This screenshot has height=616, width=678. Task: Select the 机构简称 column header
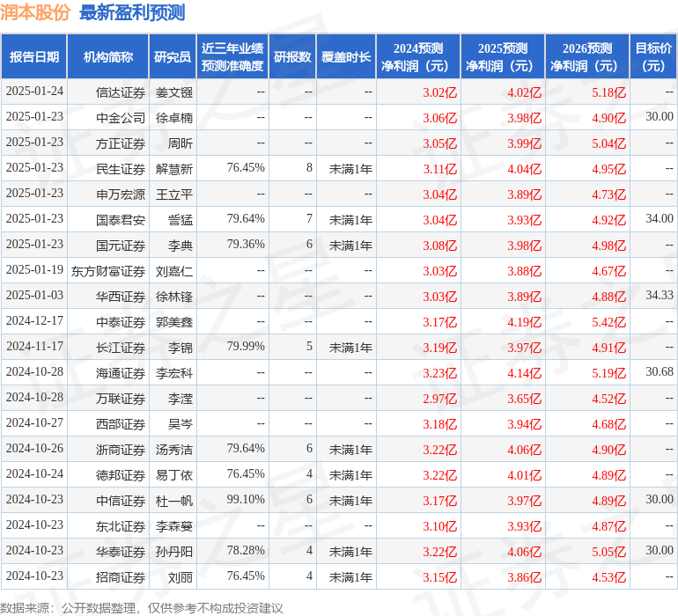[x=108, y=57]
